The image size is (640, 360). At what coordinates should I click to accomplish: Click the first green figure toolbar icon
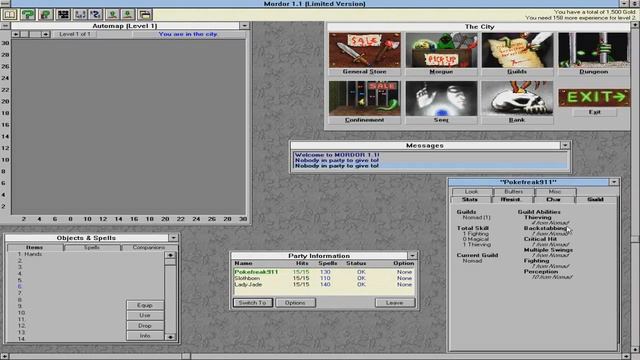click(113, 15)
